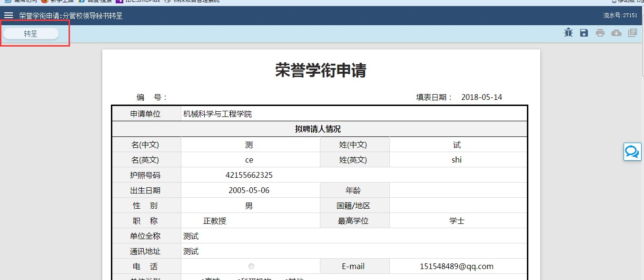Click the 编号 label
644x280 pixels.
151,97
